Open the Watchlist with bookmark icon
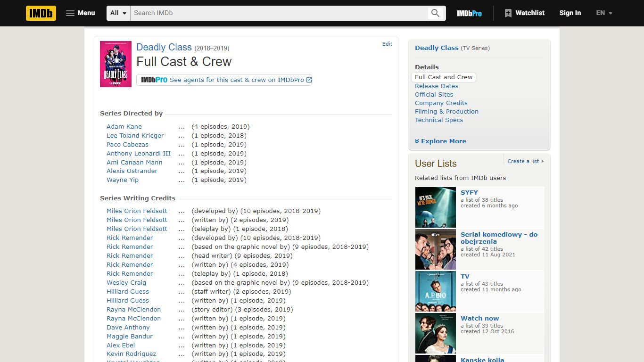 (x=524, y=13)
